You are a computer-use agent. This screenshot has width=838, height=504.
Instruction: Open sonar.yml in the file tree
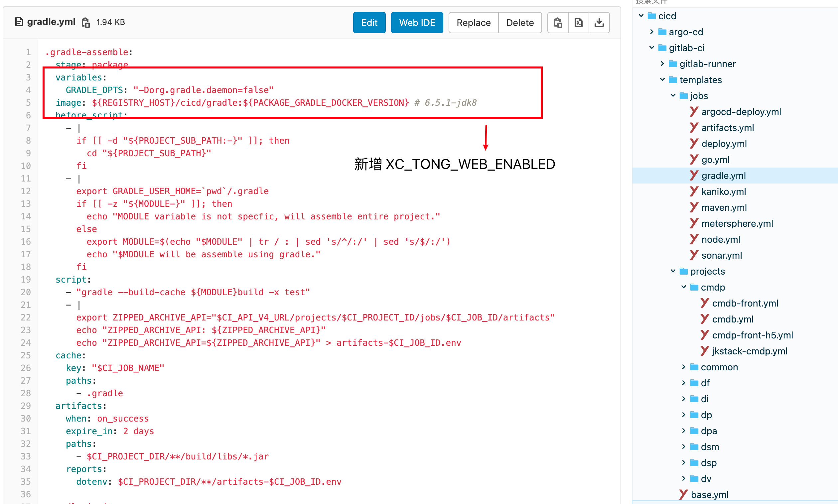(722, 255)
